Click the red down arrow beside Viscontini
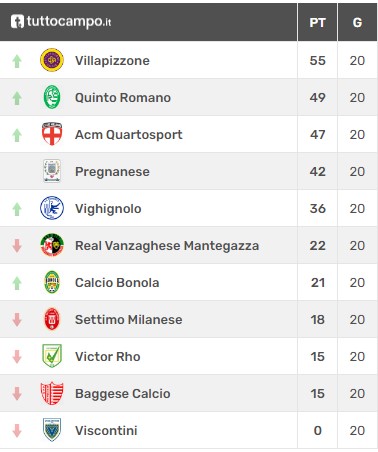Viewport: 378px width, 452px height. coord(17,431)
